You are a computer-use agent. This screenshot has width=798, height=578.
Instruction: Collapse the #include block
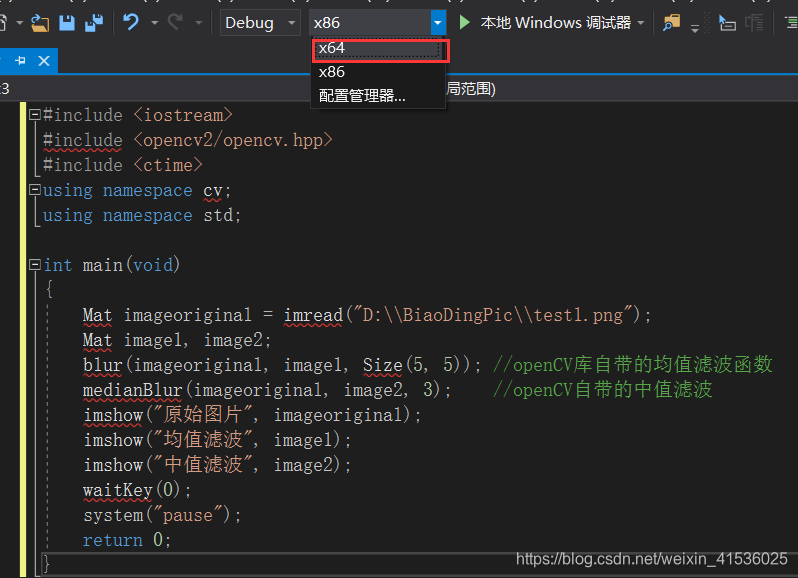coord(35,114)
